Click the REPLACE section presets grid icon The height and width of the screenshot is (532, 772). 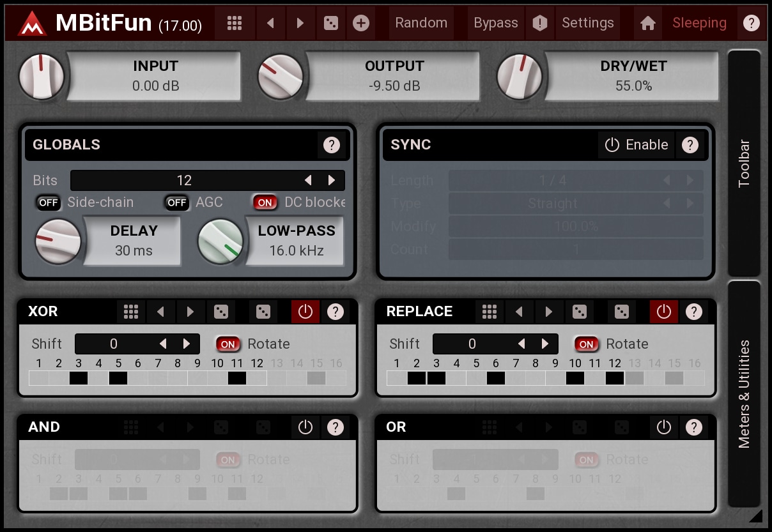[490, 312]
